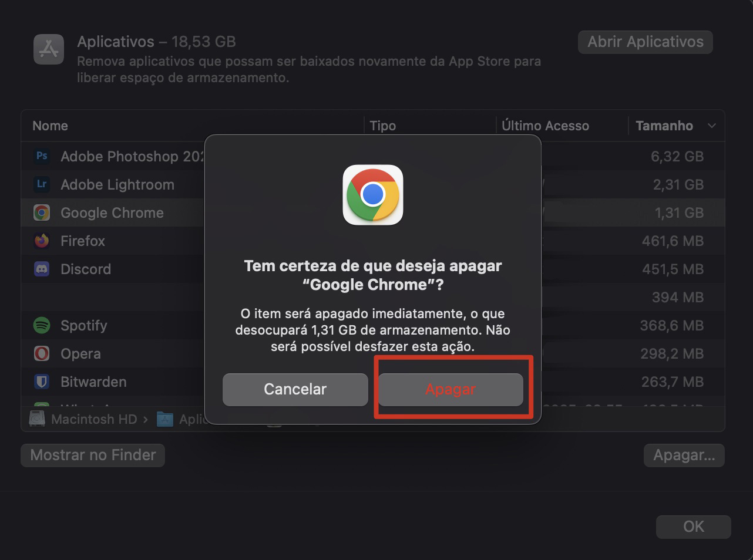The width and height of the screenshot is (753, 560).
Task: Confirm deletion by clicking Apagar
Action: tap(451, 389)
